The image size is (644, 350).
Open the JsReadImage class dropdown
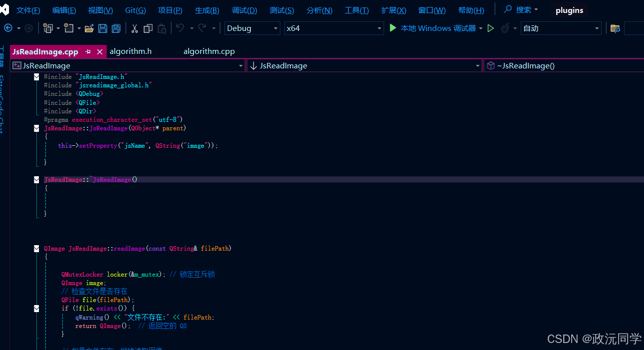364,65
